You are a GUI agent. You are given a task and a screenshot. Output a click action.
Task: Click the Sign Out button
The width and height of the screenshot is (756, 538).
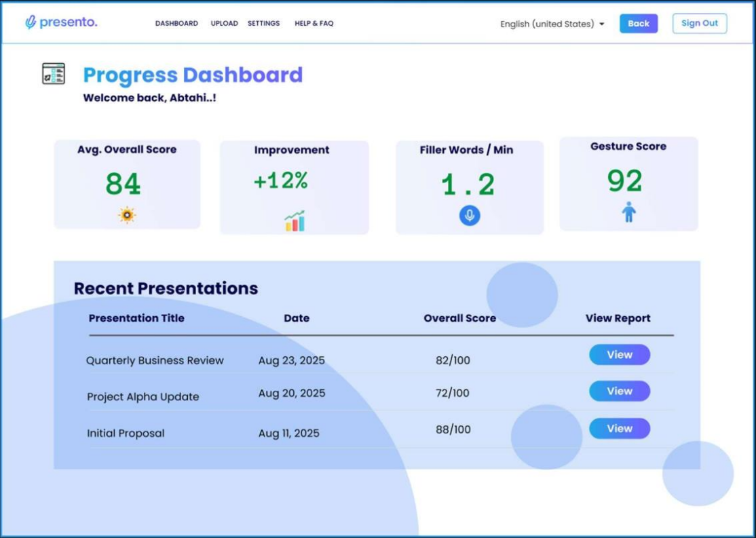coord(699,23)
